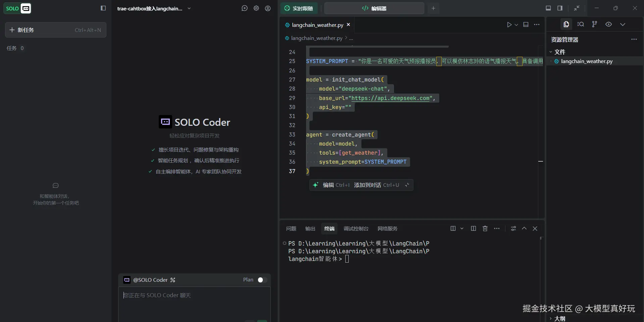Open the user account profile icon
This screenshot has width=644, height=322.
pyautogui.click(x=267, y=8)
